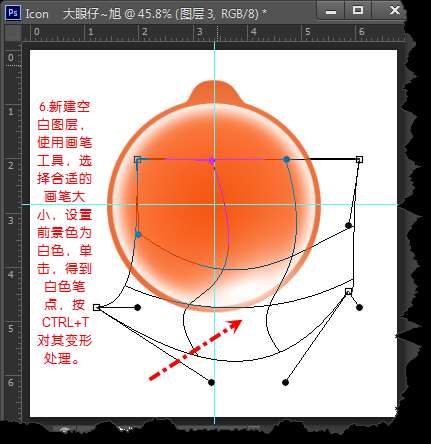Click the lowest-left black warp handle dot
Screen dimensions: 431x444
[211, 382]
